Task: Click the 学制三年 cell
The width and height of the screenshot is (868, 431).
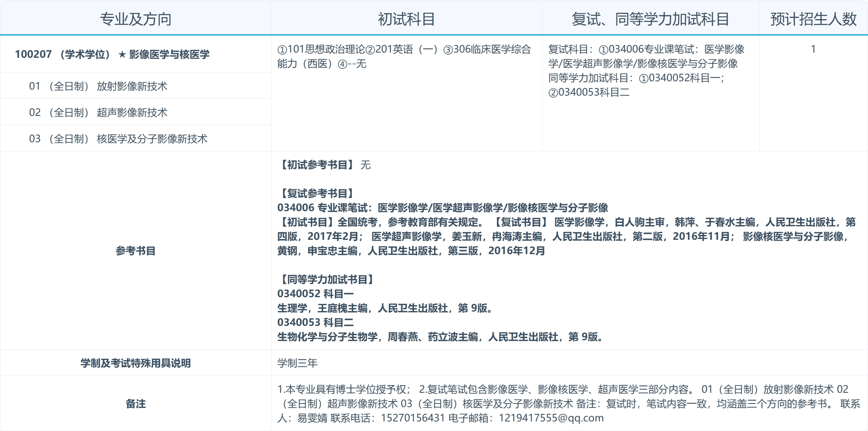Action: (x=297, y=363)
